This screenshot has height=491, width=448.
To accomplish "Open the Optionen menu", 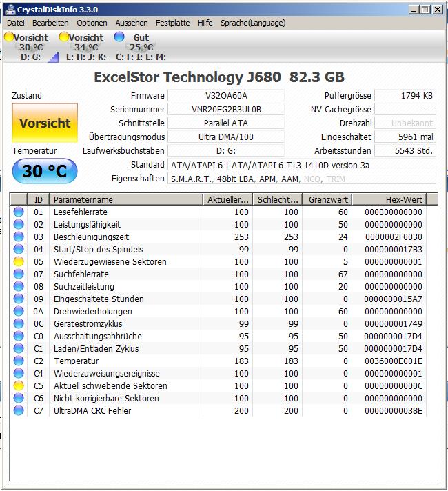I will (92, 23).
